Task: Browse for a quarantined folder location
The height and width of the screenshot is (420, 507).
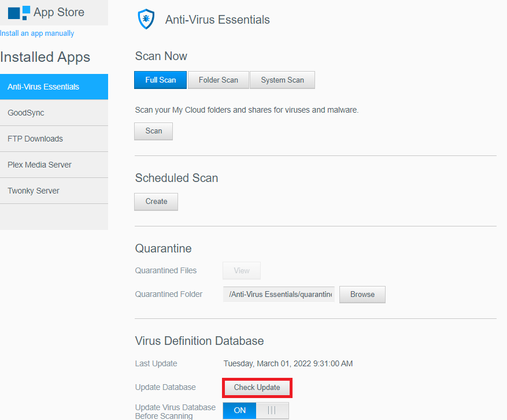Action: click(362, 294)
